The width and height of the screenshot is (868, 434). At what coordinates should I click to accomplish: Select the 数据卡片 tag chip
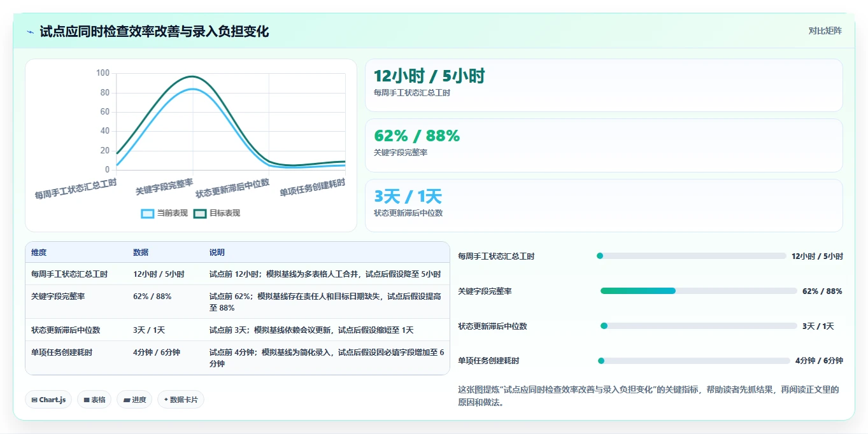181,400
